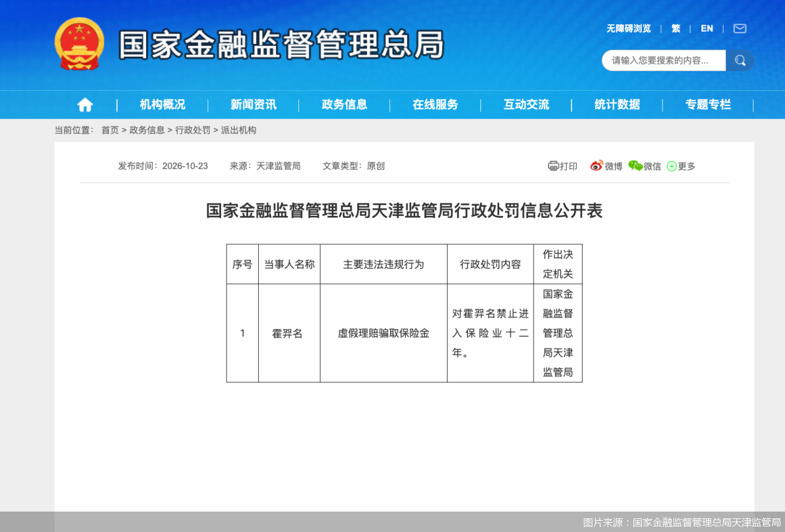785x532 pixels.
Task: Click cell 虚假理赔骗取保险金
Action: 384,333
